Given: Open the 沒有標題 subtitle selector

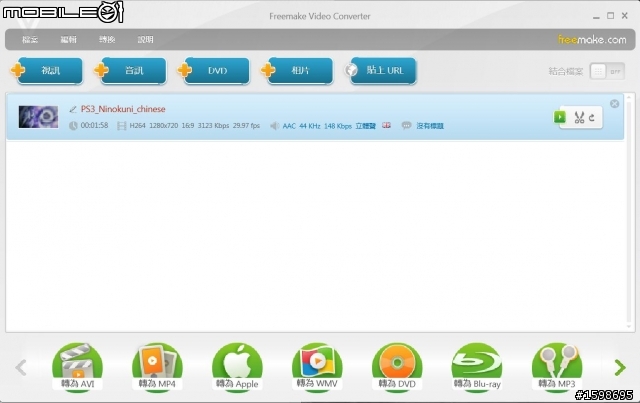Looking at the screenshot, I should pos(430,126).
